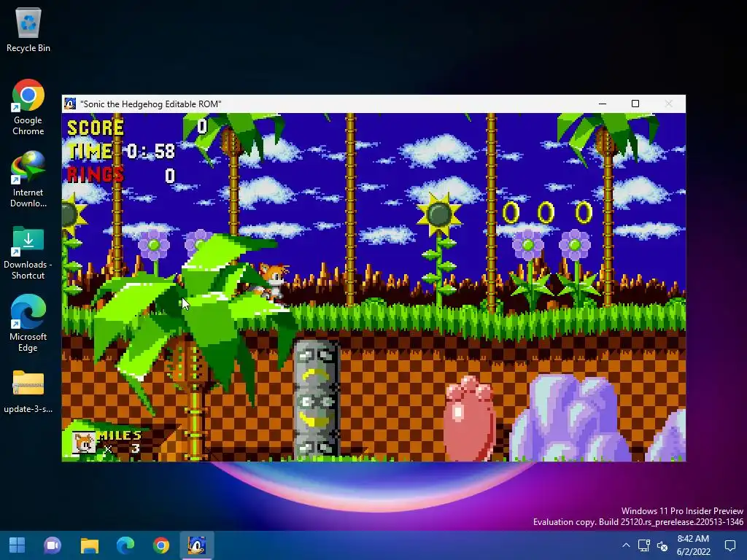Click the SCORE label in the game HUD
Image resolution: width=747 pixels, height=560 pixels.
pos(96,128)
